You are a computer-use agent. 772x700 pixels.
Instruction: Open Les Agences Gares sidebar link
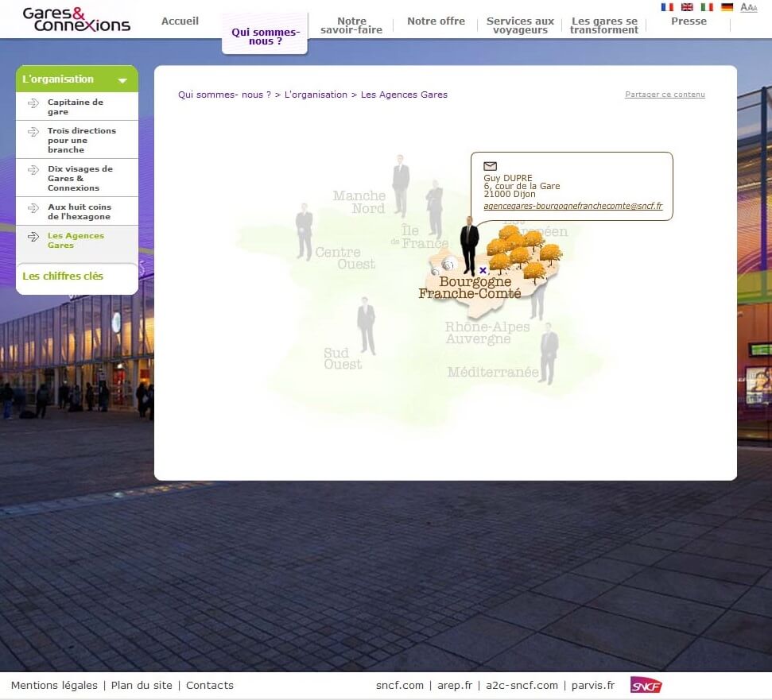76,240
